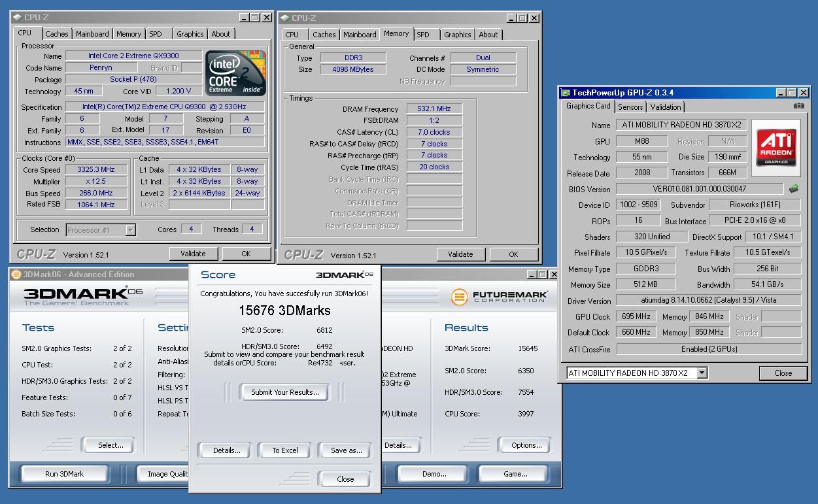Screen dimensions: 818x504
Task: Open Memory tab in first CPU-Z window
Action: click(x=129, y=34)
